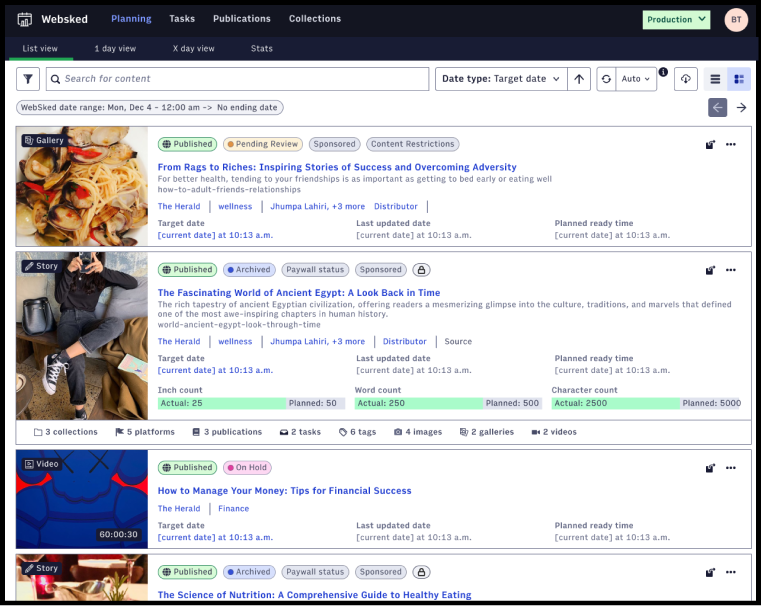Open the Fascinating World of Ancient Egypt link
Image resolution: width=761 pixels, height=606 pixels.
coord(299,293)
